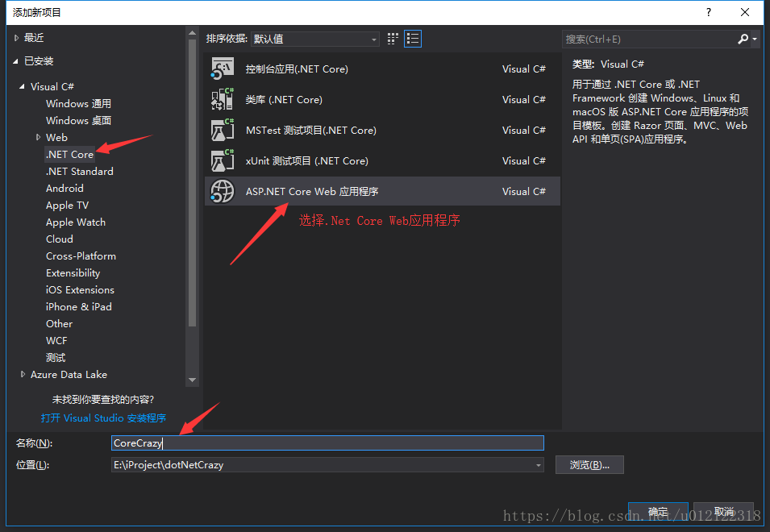Select the Other category
Screen dimensions: 770x532
point(60,323)
